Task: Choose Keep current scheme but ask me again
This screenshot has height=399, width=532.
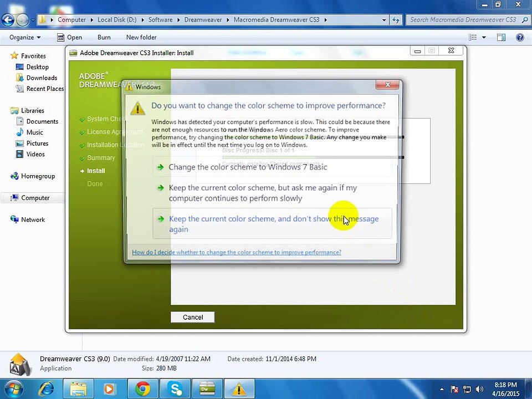Action: (272, 193)
